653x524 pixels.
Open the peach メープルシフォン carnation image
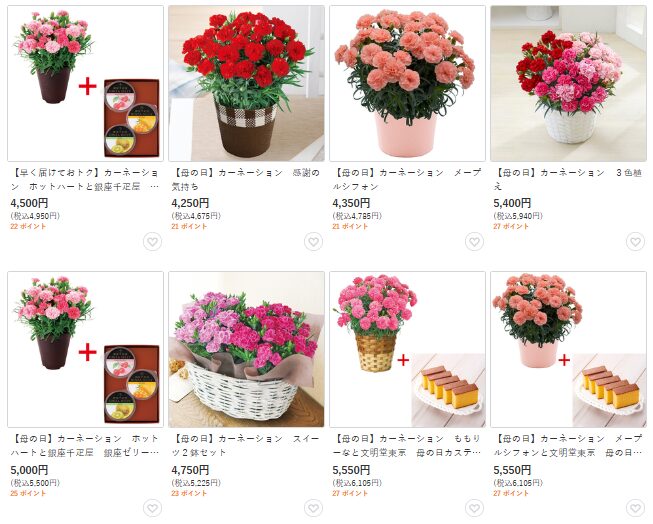pyautogui.click(x=407, y=83)
